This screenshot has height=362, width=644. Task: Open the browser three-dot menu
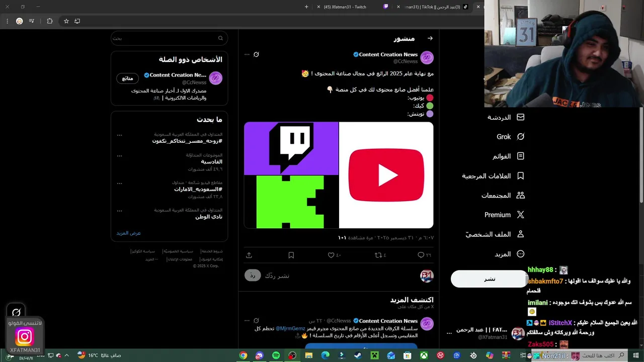pos(7,21)
